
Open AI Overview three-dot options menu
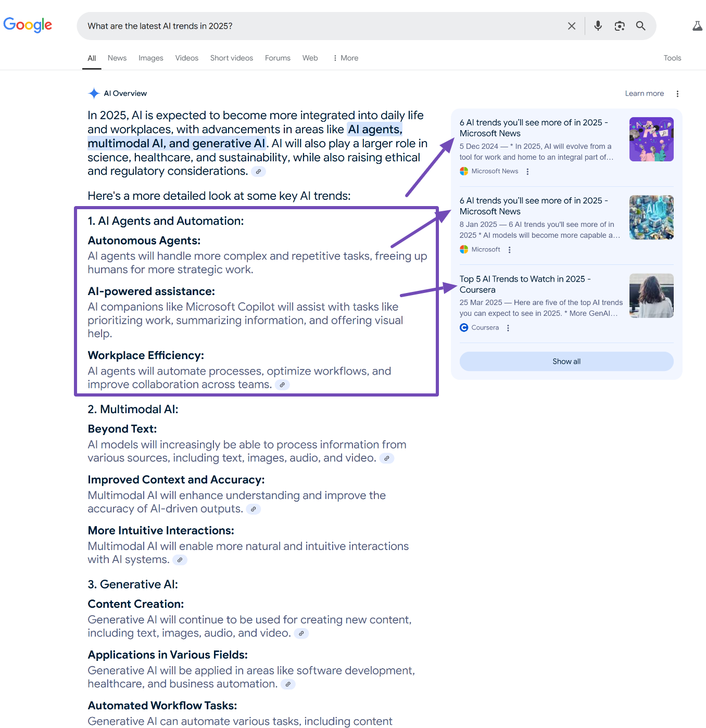(x=677, y=94)
